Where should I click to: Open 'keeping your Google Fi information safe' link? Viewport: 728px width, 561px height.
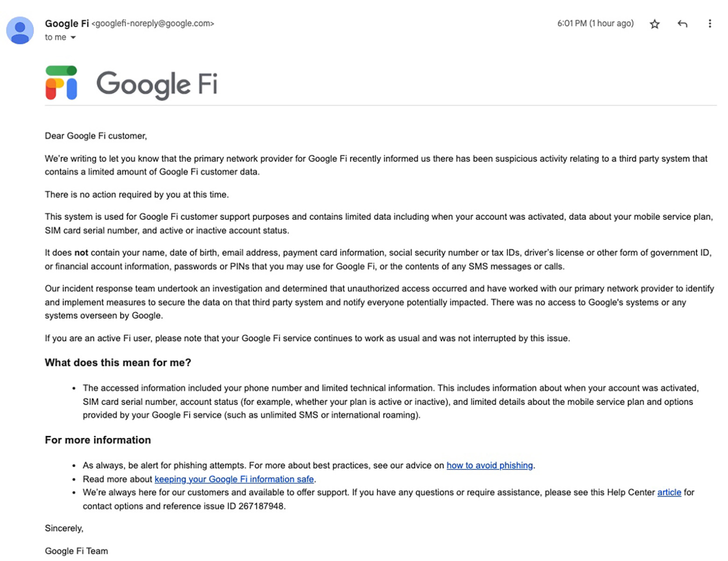click(234, 479)
